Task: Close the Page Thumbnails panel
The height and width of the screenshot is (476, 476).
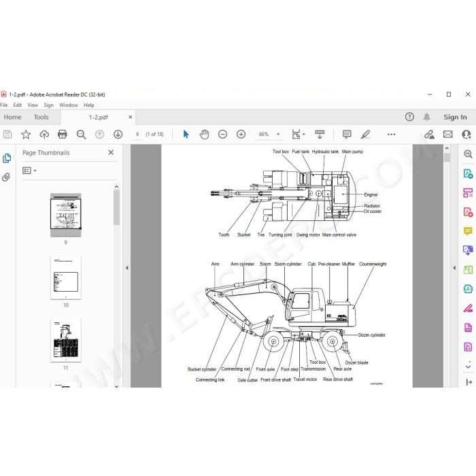Action: [111, 152]
